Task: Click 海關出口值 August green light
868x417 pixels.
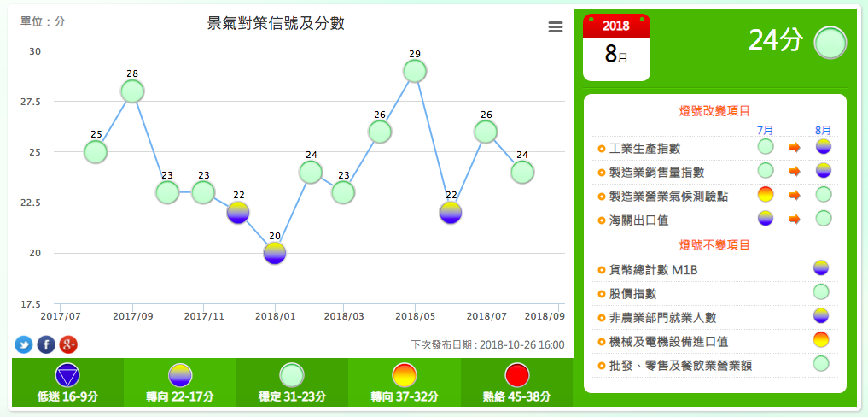Action: pyautogui.click(x=823, y=219)
